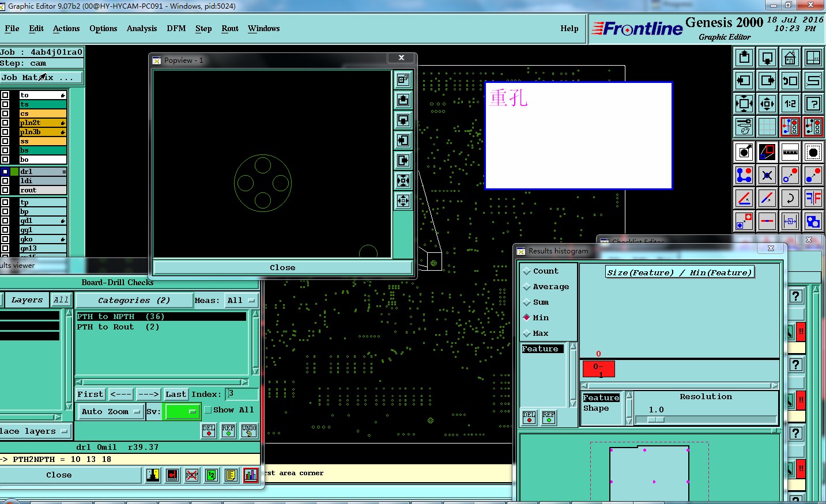Open the Meas: All dropdown
This screenshot has width=826, height=504.
(x=241, y=300)
